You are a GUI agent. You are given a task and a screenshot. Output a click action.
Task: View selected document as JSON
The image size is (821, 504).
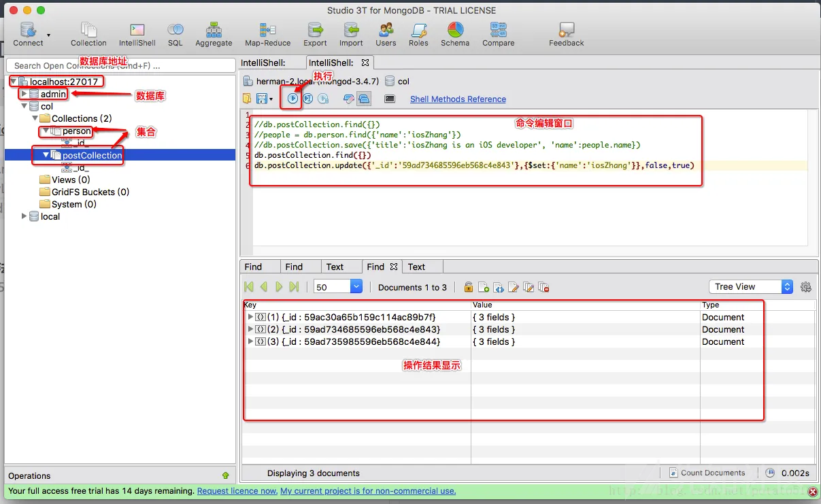[x=498, y=287]
